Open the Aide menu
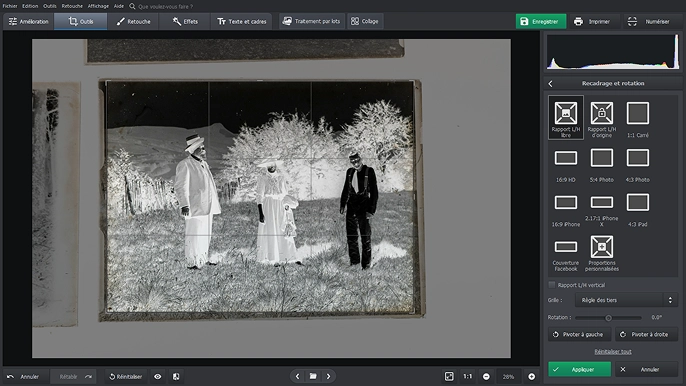This screenshot has height=386, width=686. click(119, 6)
